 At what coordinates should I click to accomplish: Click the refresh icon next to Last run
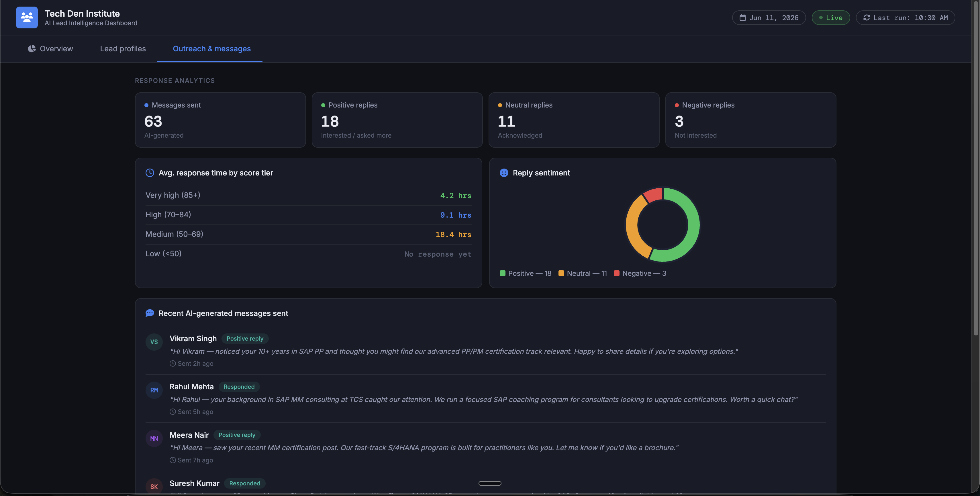pos(867,17)
